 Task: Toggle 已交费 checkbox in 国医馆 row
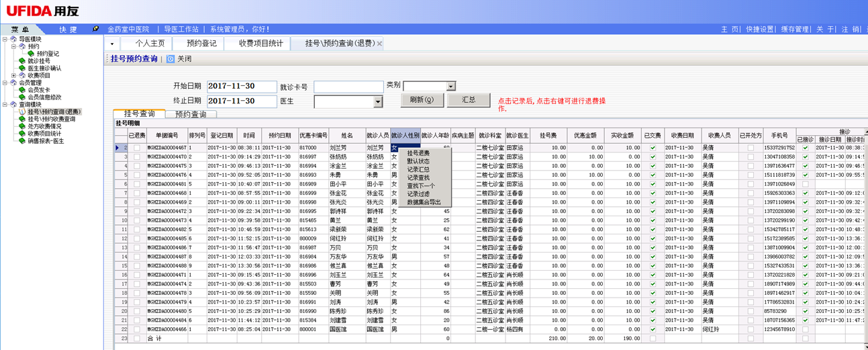pyautogui.click(x=653, y=330)
